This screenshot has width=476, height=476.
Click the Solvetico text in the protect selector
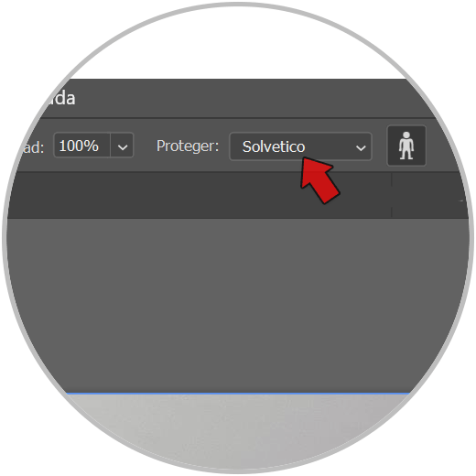click(274, 146)
